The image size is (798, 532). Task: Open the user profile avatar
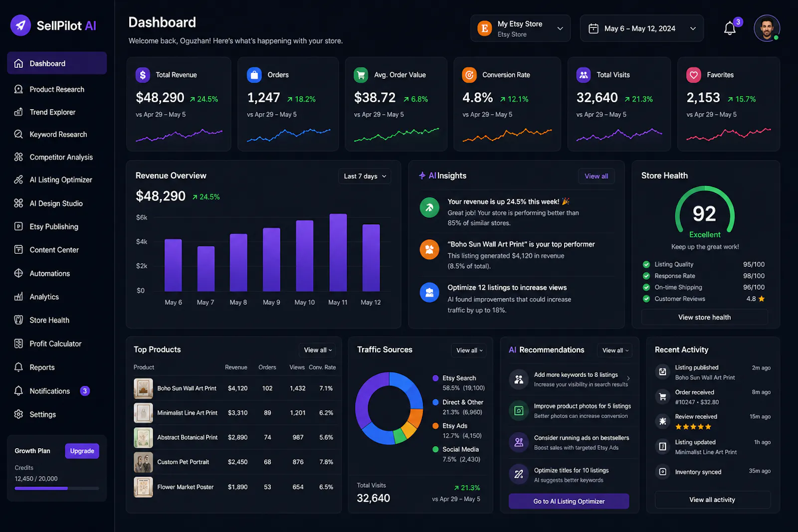pyautogui.click(x=767, y=28)
